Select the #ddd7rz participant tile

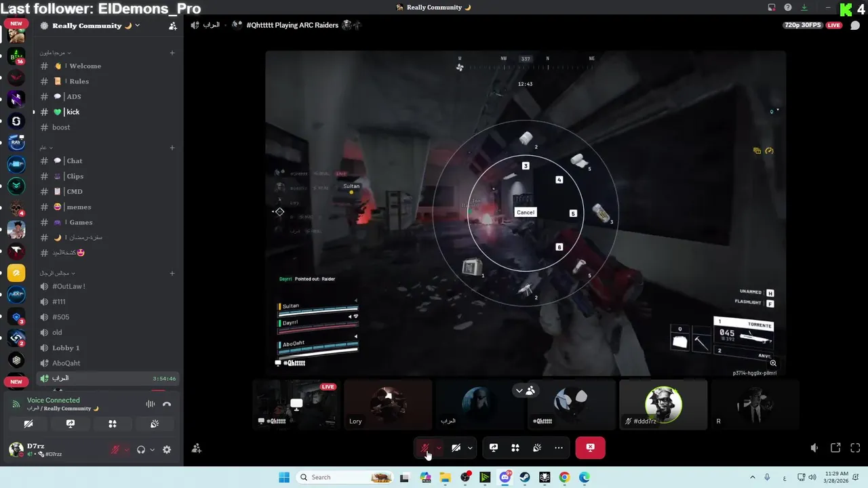click(663, 405)
